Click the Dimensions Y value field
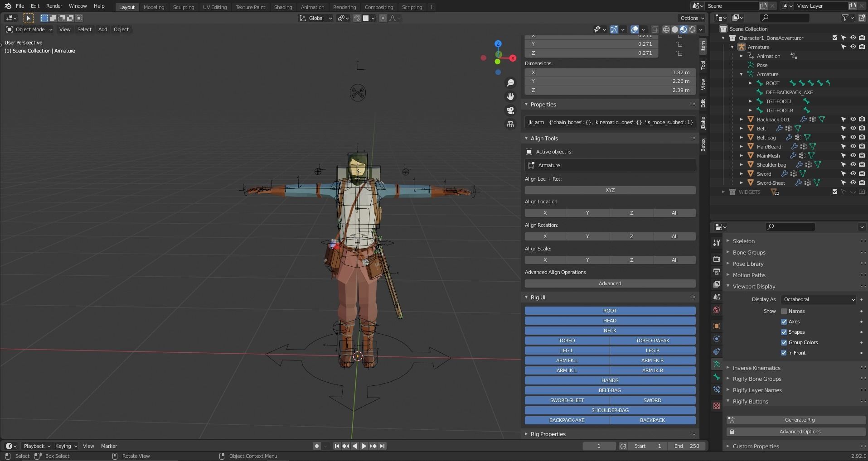Viewport: 868px width, 461px height. point(610,81)
